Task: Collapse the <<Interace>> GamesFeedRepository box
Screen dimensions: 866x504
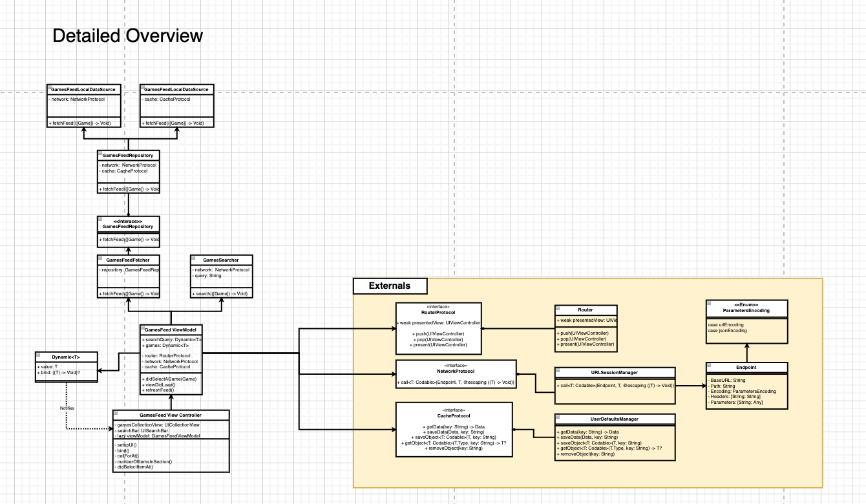Action: 101,220
